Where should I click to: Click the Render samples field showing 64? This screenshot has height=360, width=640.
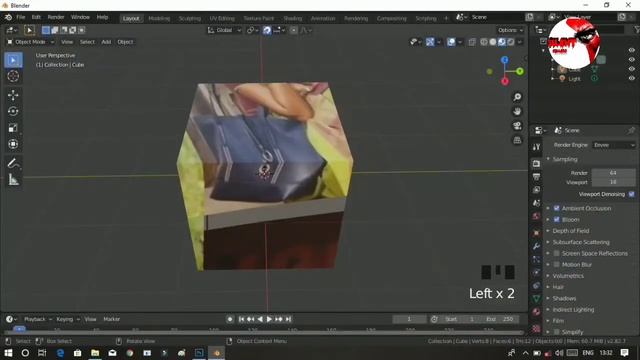tap(613, 173)
